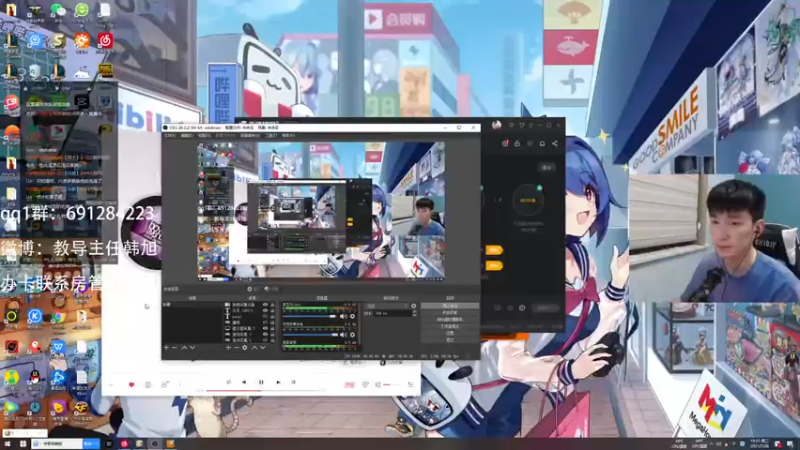Toggle loop mode icon in music player

click(229, 382)
